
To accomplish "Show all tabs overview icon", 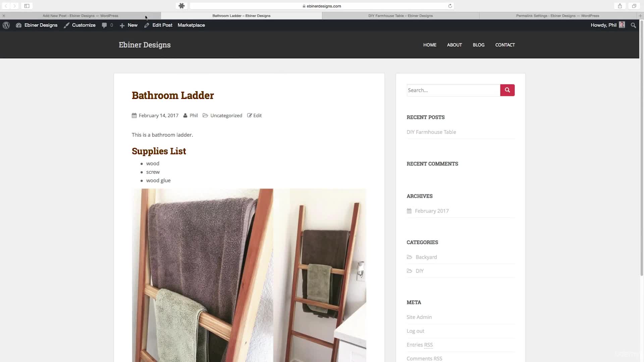I will click(x=634, y=6).
